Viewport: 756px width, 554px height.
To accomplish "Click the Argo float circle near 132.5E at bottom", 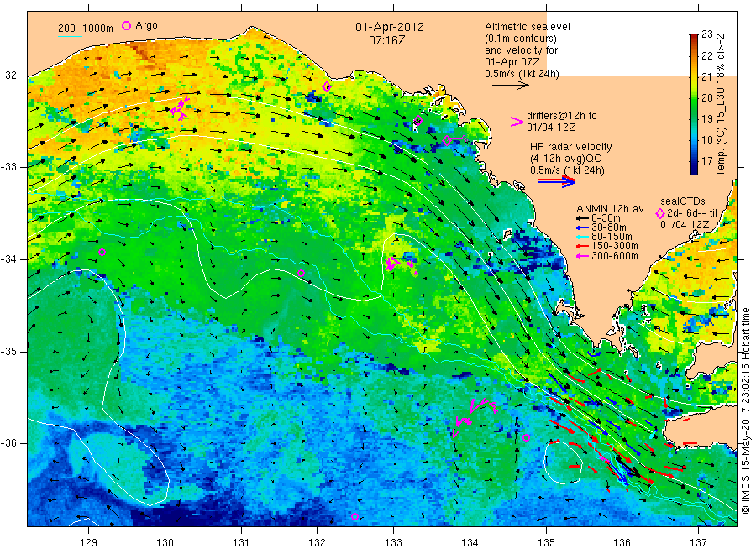I will click(354, 516).
